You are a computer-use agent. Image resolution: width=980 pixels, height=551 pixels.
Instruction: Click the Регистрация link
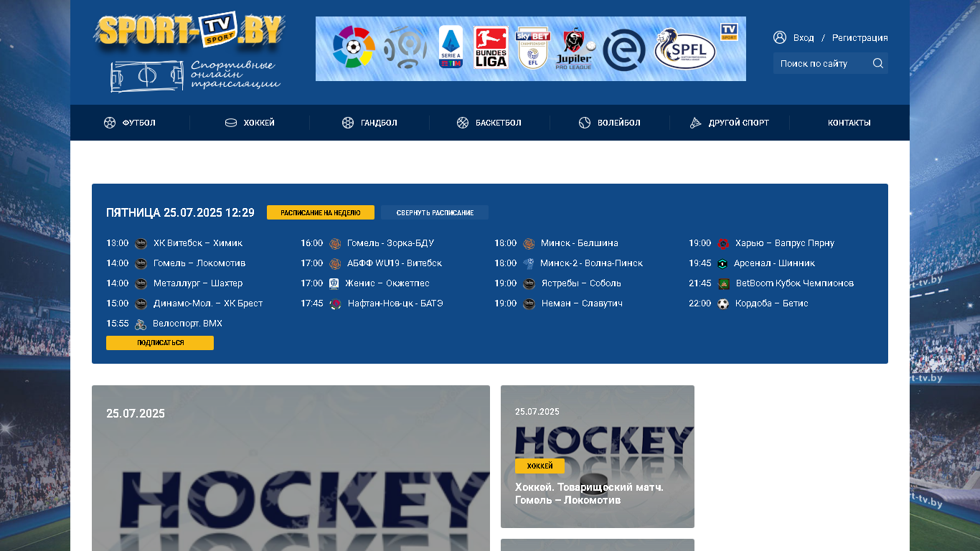[x=860, y=37]
